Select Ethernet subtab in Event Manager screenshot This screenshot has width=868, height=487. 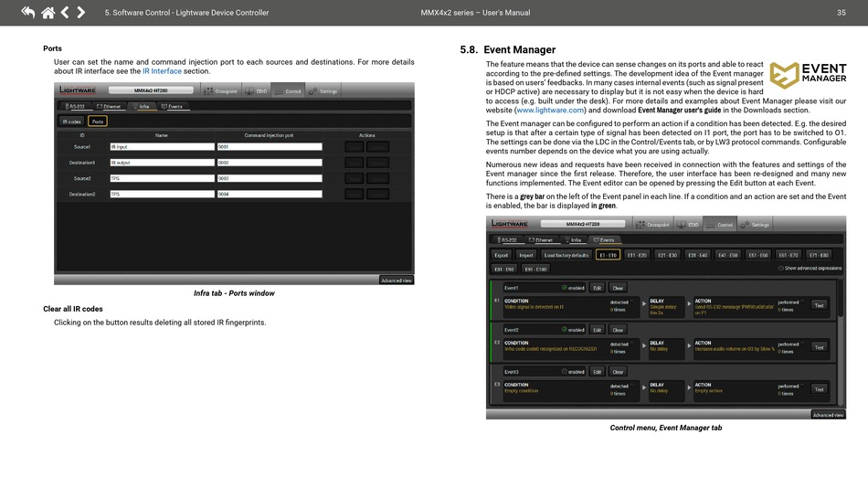point(541,240)
